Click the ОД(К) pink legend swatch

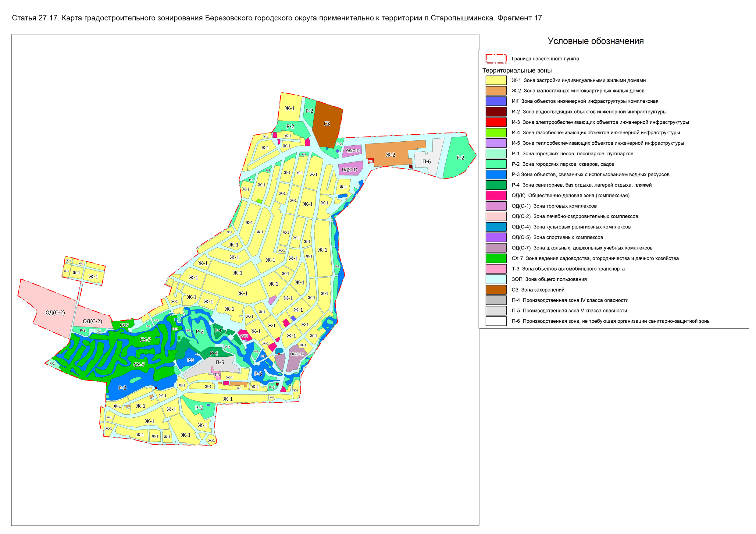(x=496, y=196)
